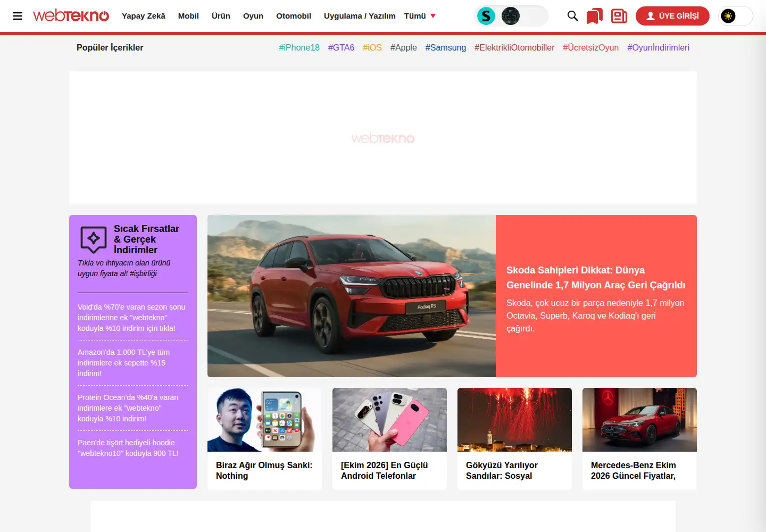
Task: Expand the Tümü dropdown menu
Action: click(420, 16)
